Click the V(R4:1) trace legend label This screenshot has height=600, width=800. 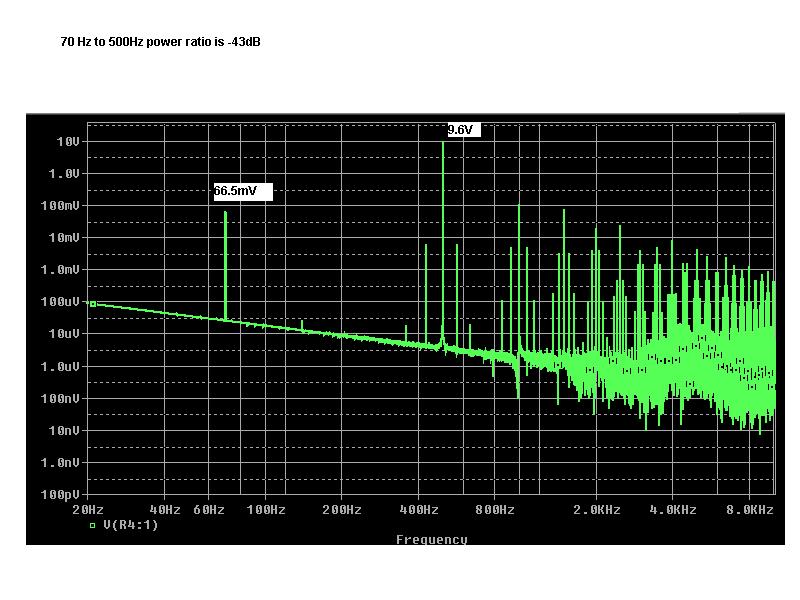pos(131,524)
